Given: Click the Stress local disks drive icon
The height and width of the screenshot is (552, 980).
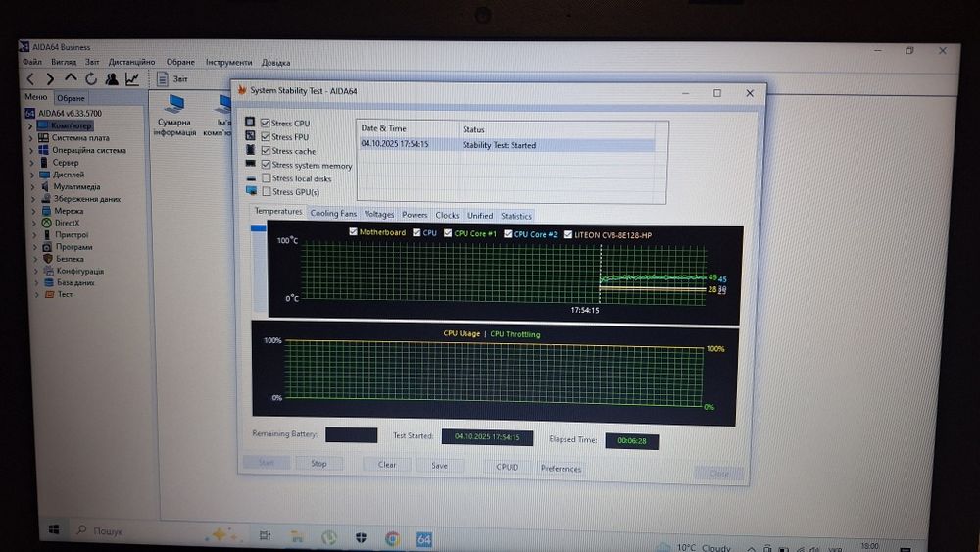Looking at the screenshot, I should tap(251, 177).
